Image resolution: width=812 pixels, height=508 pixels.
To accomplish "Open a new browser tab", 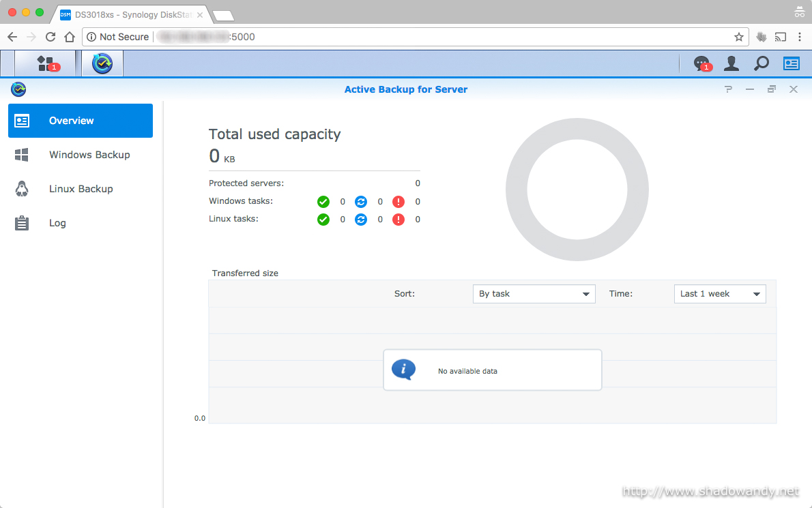I will [x=223, y=16].
